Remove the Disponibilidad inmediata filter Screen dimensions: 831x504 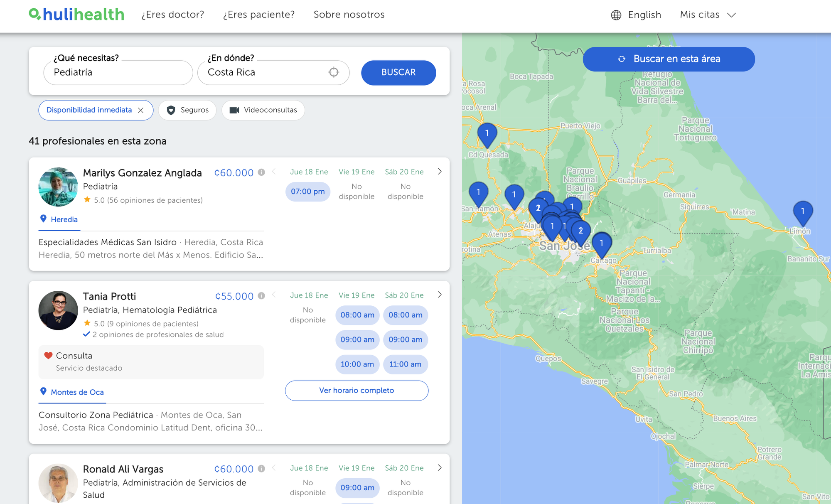coord(141,110)
